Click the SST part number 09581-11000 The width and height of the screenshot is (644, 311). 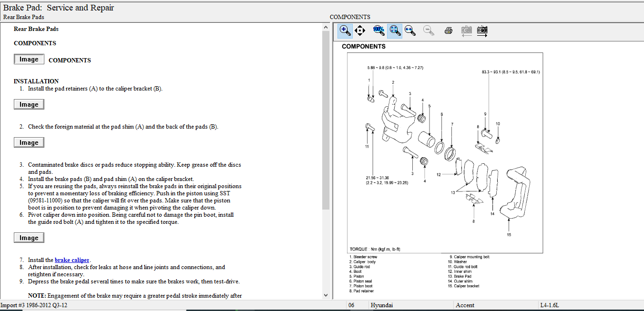tap(45, 201)
